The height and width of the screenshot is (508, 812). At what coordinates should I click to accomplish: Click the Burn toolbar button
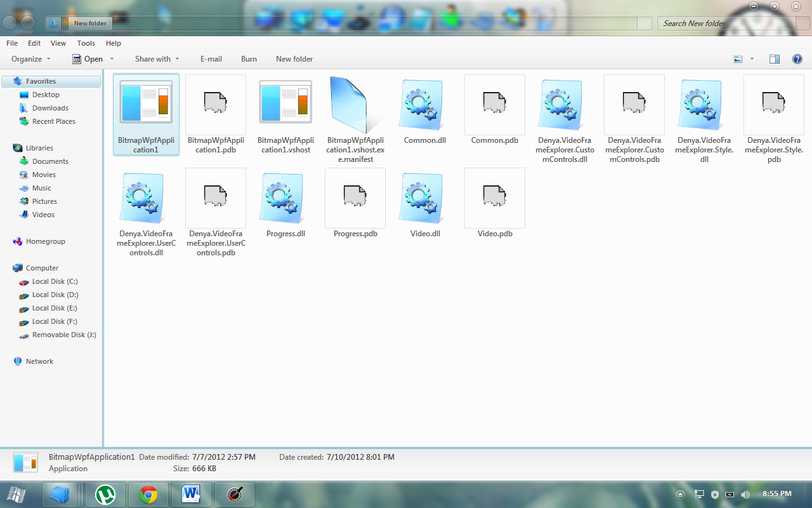[249, 59]
